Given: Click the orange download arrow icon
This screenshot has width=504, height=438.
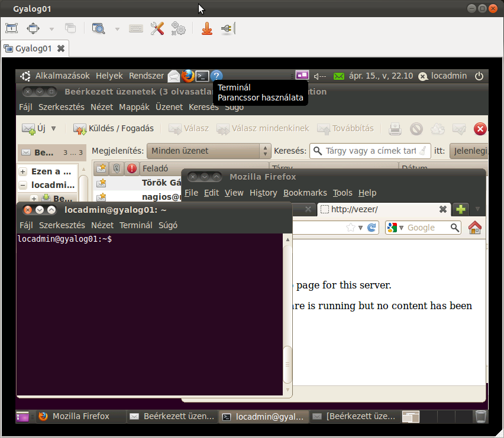Looking at the screenshot, I should click(x=207, y=28).
